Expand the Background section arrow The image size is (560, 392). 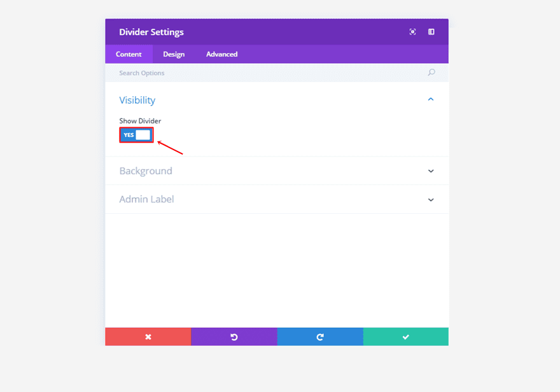[x=431, y=171]
